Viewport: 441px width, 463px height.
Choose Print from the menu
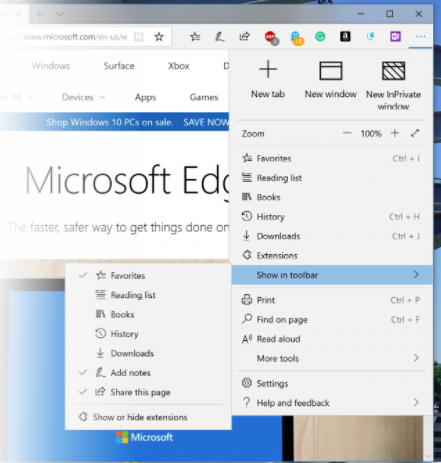click(331, 300)
